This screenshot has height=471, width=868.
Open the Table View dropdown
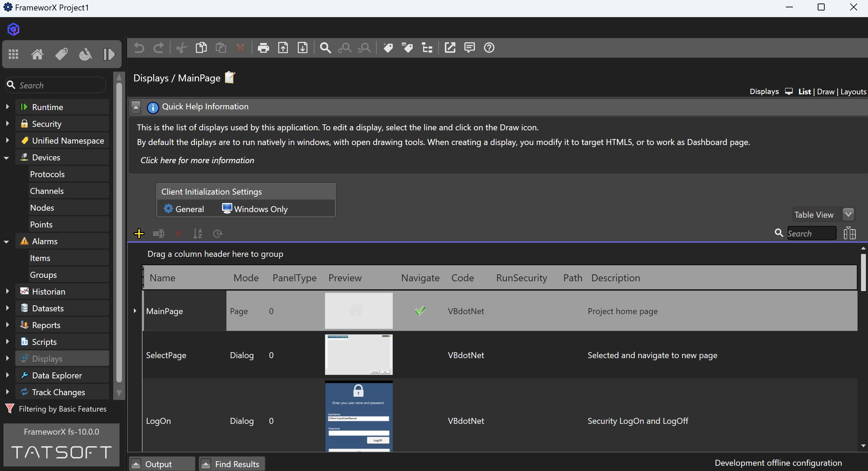(x=848, y=214)
